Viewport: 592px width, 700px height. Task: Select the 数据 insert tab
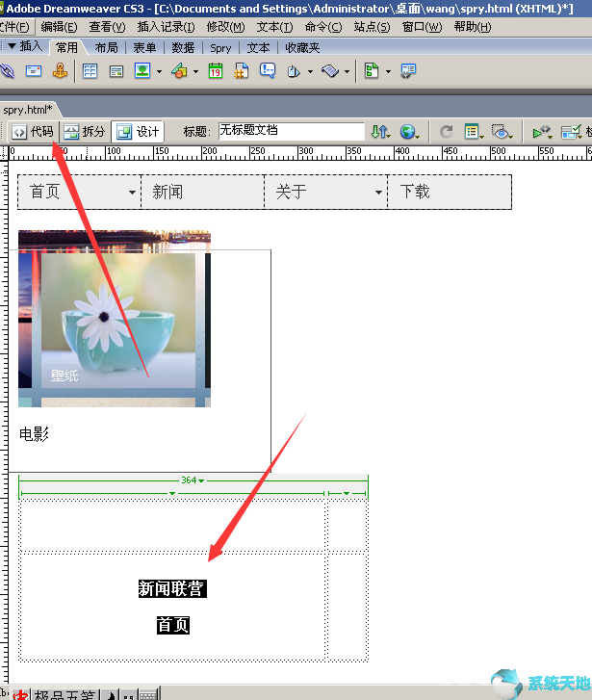183,48
